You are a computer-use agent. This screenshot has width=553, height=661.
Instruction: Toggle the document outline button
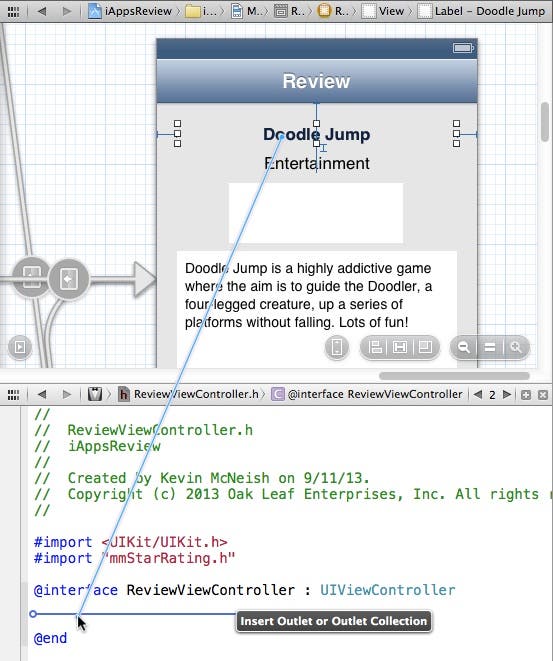(20, 347)
